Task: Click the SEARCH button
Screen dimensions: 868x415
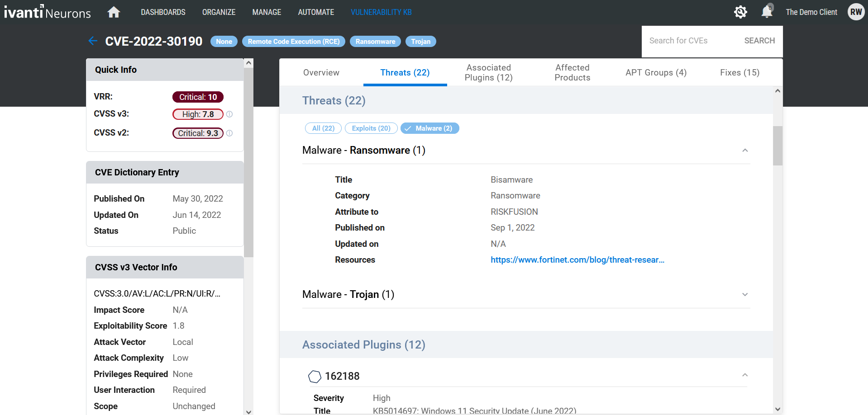Action: click(759, 41)
